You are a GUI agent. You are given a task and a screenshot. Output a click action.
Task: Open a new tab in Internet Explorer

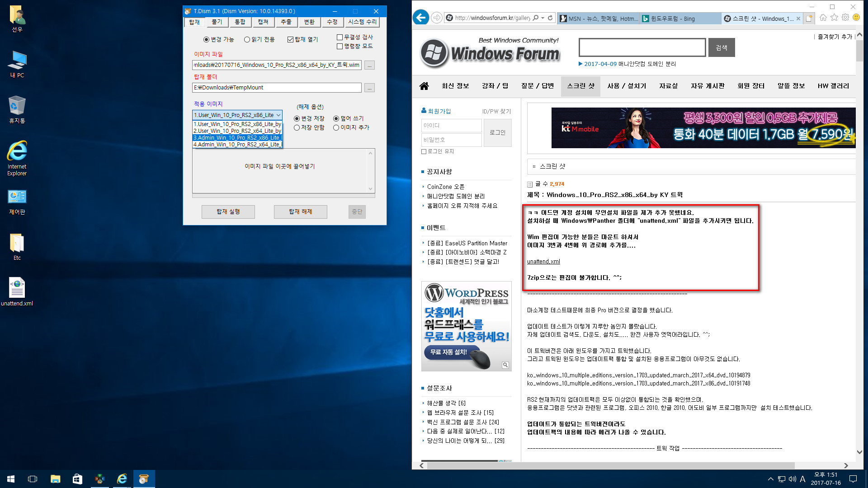[809, 19]
